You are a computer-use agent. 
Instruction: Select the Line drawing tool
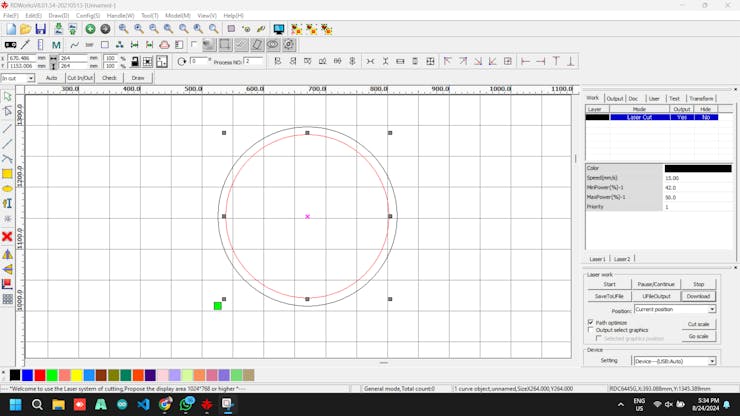point(7,128)
